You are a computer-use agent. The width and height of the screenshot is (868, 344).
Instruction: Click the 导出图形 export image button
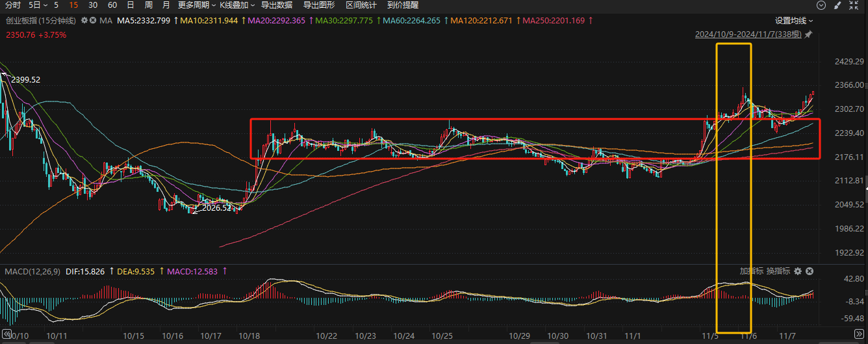[x=319, y=5]
